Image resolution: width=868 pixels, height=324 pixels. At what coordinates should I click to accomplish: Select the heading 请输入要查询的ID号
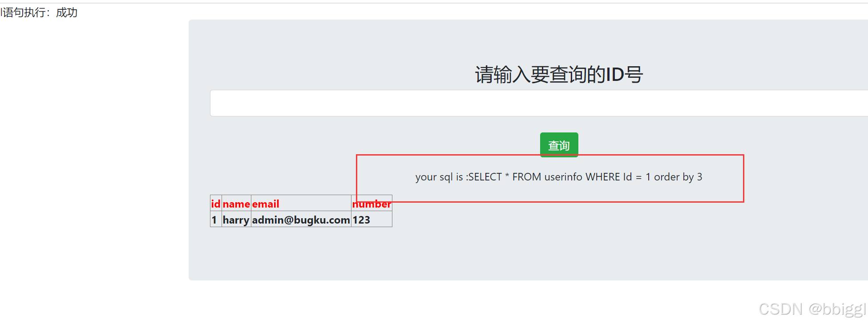559,74
